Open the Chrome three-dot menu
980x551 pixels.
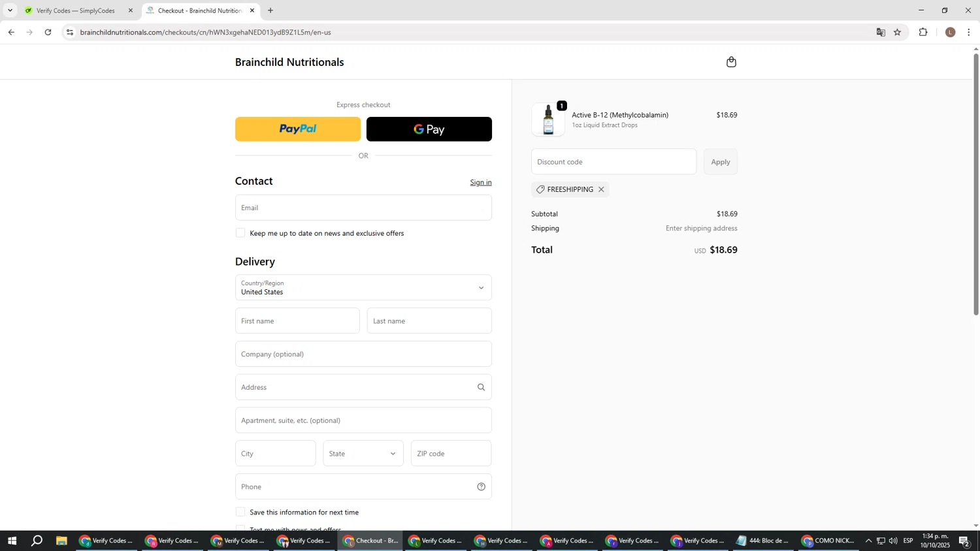click(969, 32)
